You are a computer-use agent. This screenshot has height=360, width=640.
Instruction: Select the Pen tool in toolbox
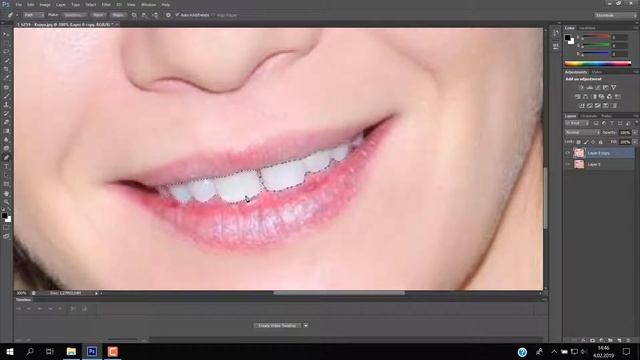[x=6, y=158]
